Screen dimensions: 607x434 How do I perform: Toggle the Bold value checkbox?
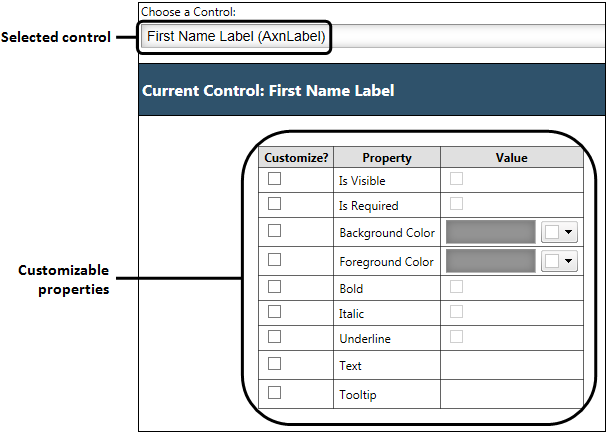click(x=456, y=287)
